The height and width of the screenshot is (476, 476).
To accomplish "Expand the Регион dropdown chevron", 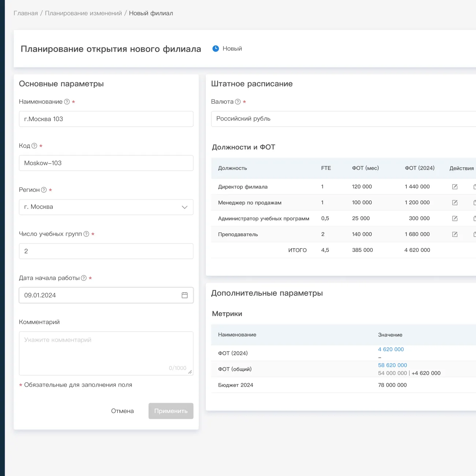I will [x=185, y=207].
